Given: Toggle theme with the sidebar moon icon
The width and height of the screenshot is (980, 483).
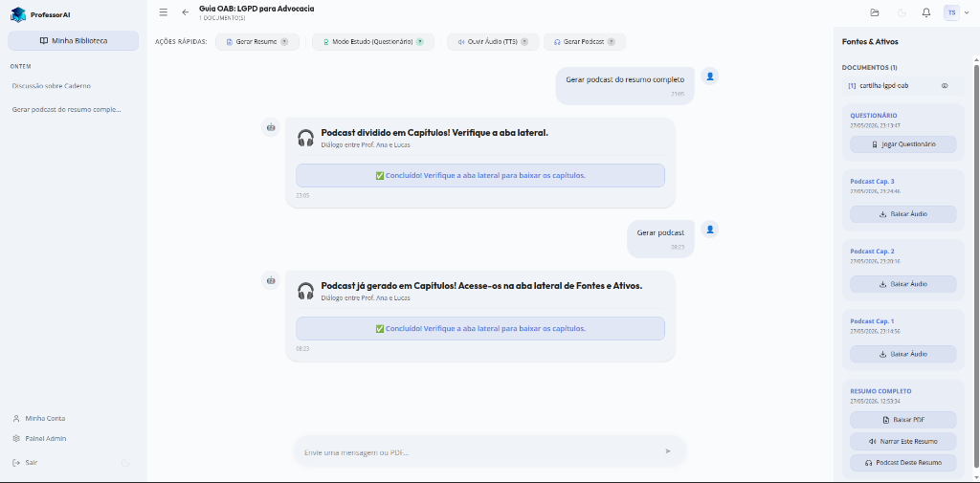Looking at the screenshot, I should (125, 462).
